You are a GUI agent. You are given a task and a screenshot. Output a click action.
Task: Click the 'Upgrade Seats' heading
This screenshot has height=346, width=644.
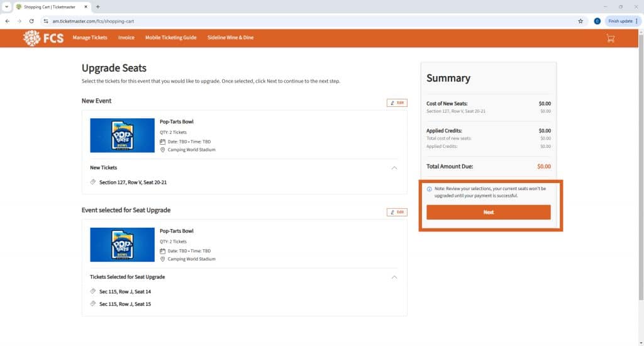click(x=114, y=68)
